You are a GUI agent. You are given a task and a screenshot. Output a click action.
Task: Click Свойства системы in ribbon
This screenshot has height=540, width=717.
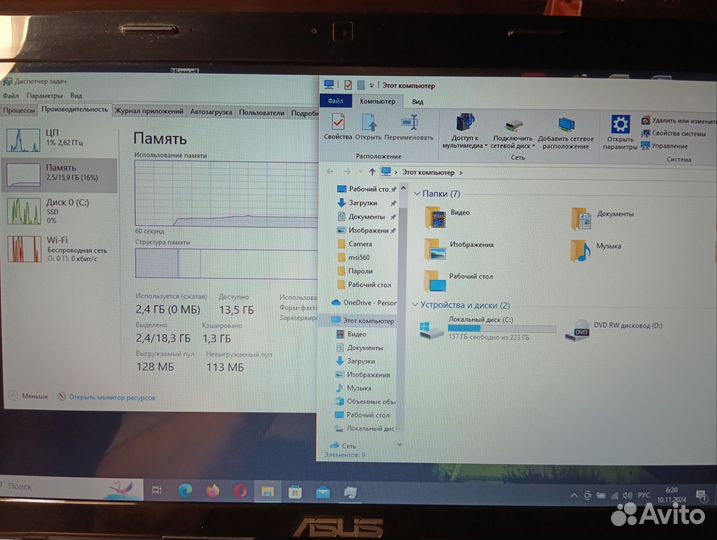click(x=674, y=134)
